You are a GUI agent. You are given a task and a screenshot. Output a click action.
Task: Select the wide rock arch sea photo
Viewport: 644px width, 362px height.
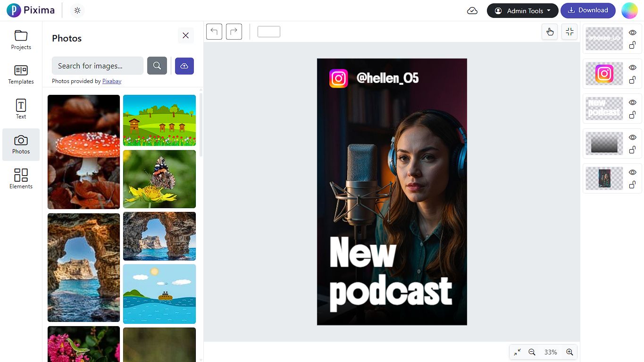pyautogui.click(x=159, y=236)
